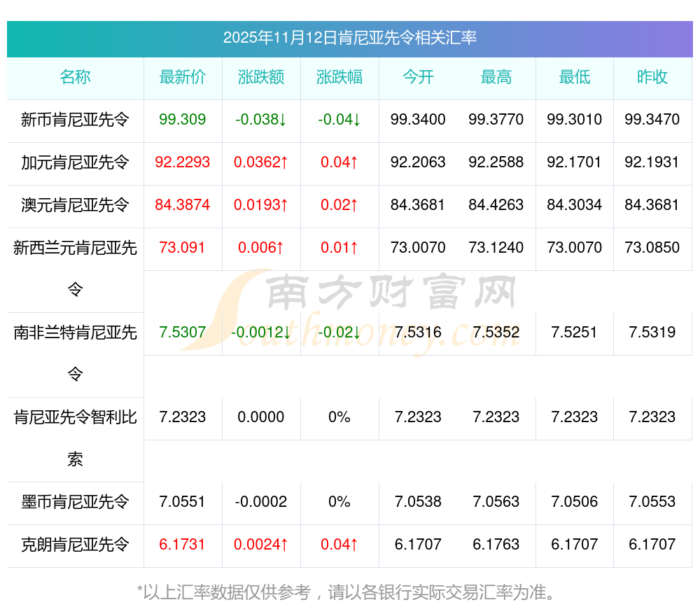Click the 涨跌额 column header
Image resolution: width=700 pixels, height=614 pixels.
pyautogui.click(x=261, y=77)
